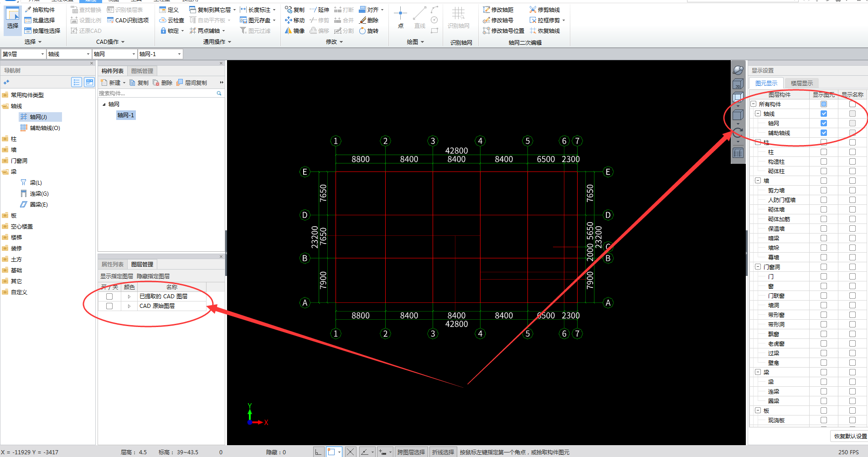The image size is (868, 457).
Task: Click the rotate view arrow icon
Action: coord(738,132)
